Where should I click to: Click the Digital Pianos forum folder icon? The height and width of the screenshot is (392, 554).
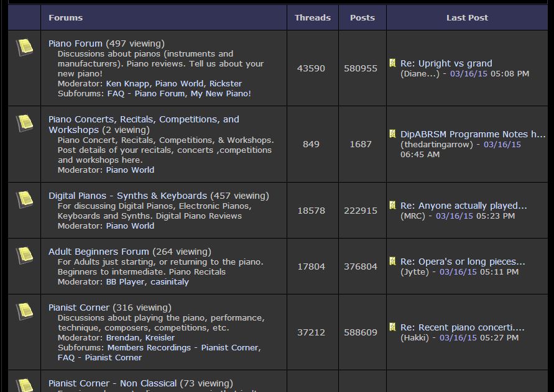click(x=24, y=199)
